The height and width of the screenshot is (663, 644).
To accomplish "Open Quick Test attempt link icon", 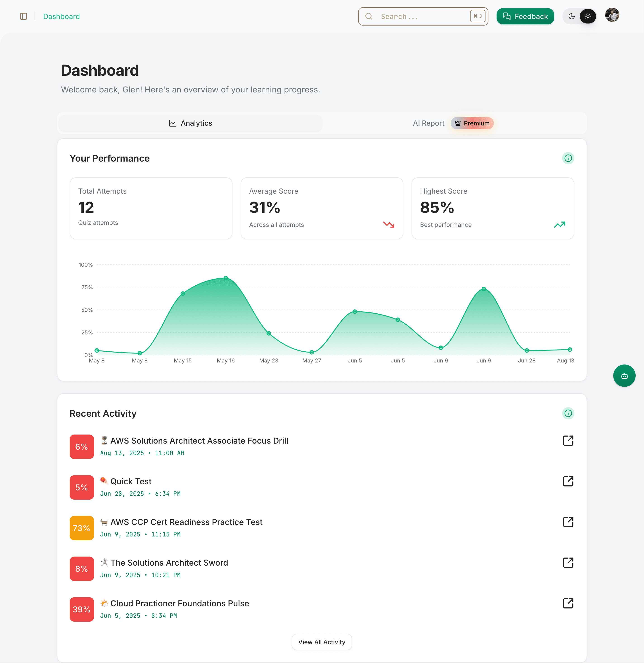I will pos(568,481).
